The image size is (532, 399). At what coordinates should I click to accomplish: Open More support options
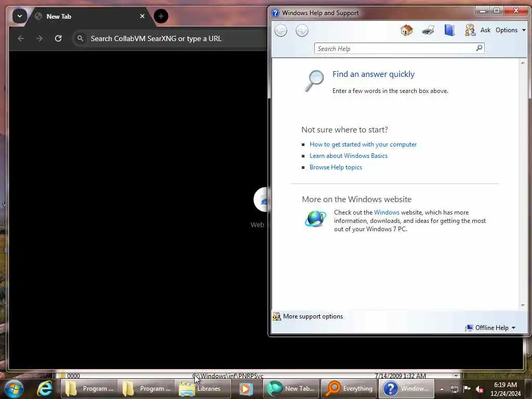pyautogui.click(x=308, y=316)
